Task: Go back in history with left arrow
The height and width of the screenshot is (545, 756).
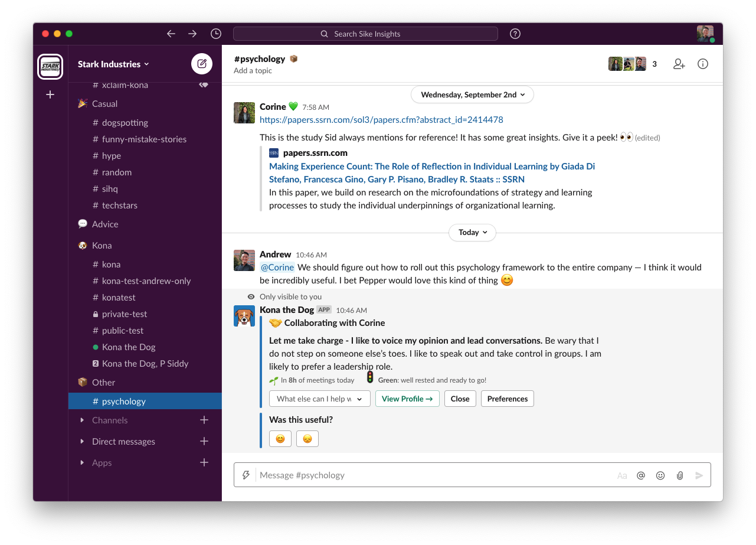Action: [x=171, y=34]
